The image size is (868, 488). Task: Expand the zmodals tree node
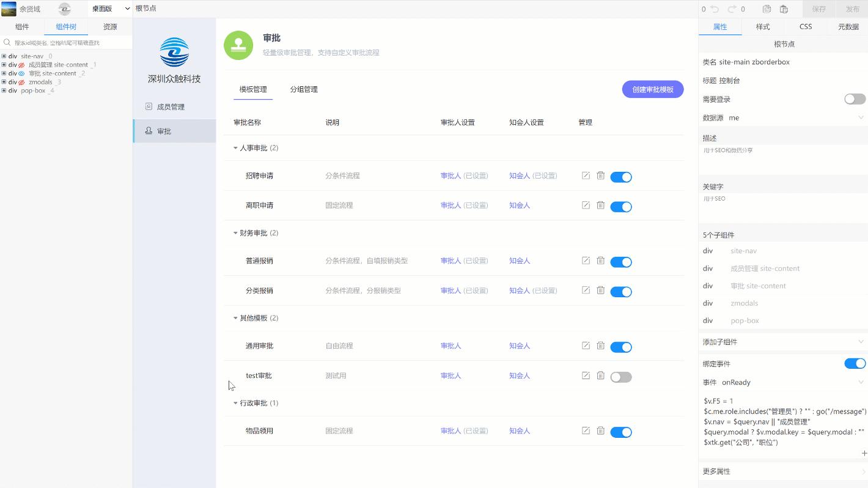(x=4, y=82)
